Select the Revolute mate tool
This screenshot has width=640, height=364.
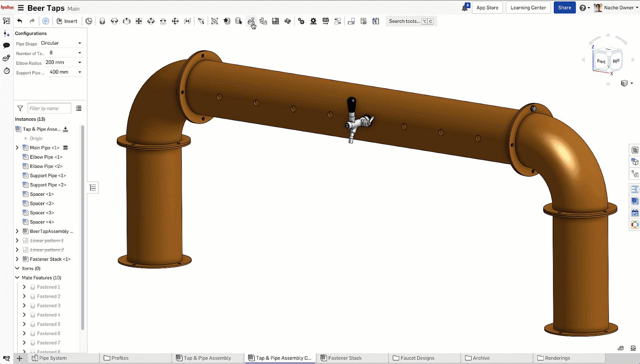click(114, 21)
